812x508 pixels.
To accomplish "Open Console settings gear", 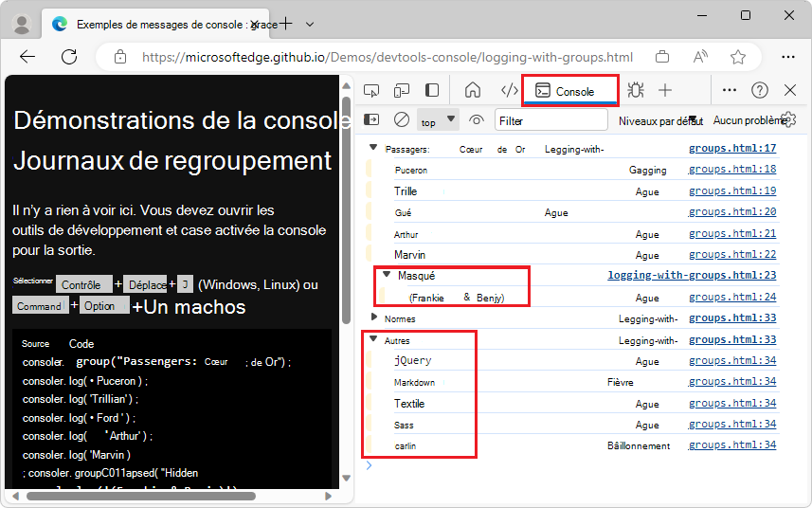I will point(788,119).
